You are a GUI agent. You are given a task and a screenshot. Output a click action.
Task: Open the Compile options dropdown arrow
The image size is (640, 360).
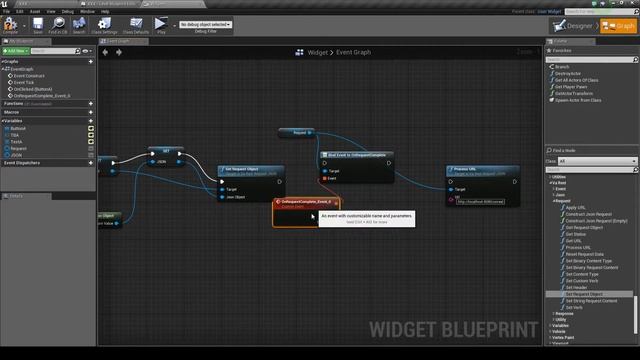pyautogui.click(x=24, y=26)
